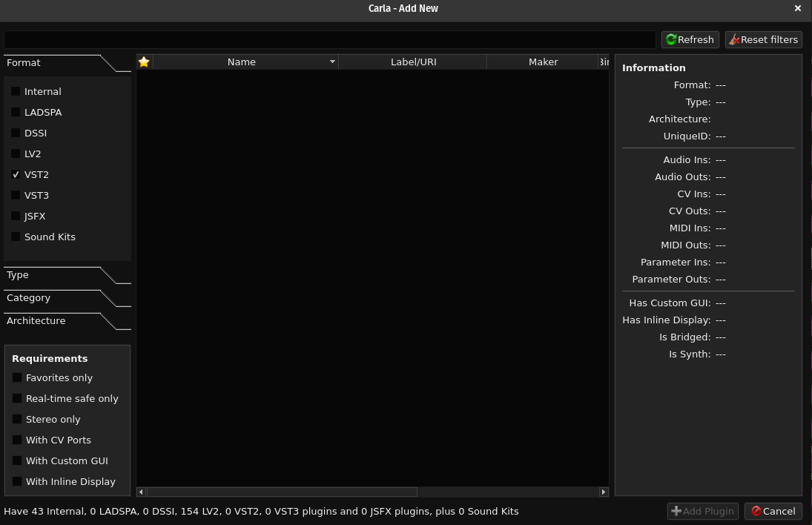Image resolution: width=812 pixels, height=525 pixels.
Task: Enable the LV2 format filter
Action: 16,153
